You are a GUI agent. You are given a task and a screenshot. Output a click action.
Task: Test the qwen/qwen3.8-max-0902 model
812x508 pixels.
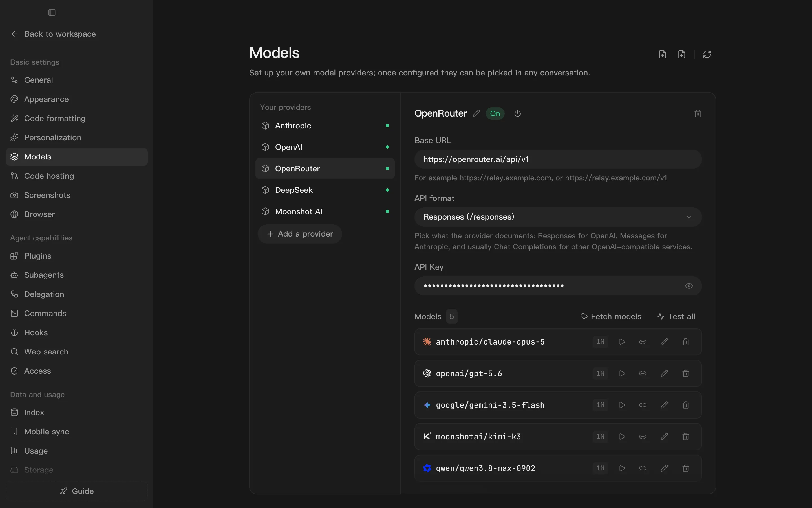(x=622, y=468)
